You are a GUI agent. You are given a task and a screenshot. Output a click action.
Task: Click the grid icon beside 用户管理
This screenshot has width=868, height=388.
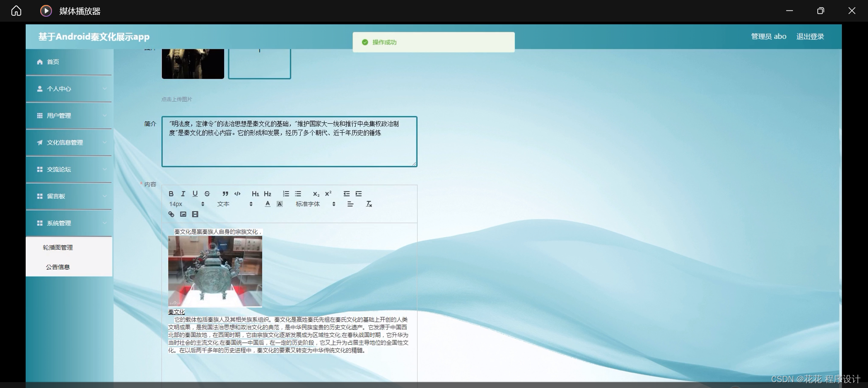click(x=40, y=116)
